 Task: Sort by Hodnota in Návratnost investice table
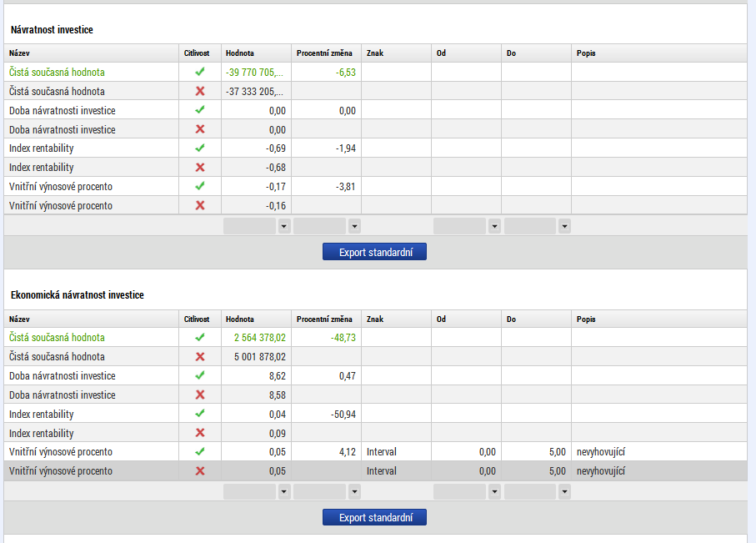(x=239, y=53)
